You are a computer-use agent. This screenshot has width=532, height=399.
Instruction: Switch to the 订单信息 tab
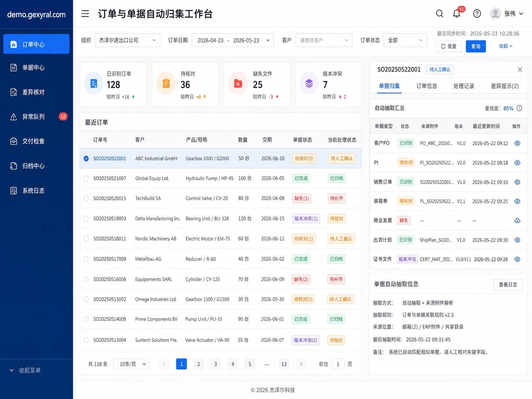pos(427,86)
